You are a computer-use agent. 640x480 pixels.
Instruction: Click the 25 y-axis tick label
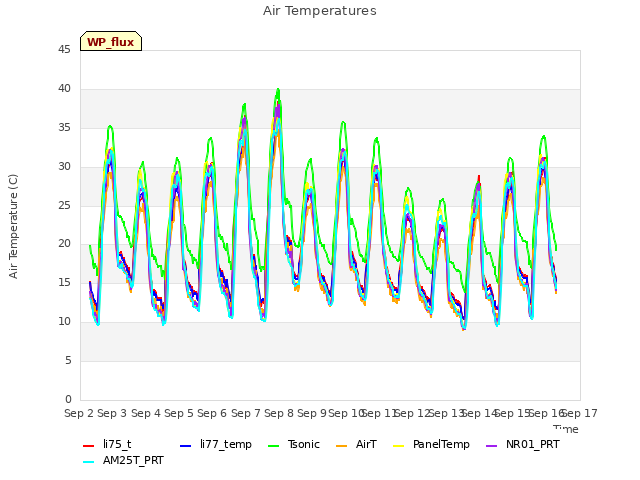coord(64,205)
